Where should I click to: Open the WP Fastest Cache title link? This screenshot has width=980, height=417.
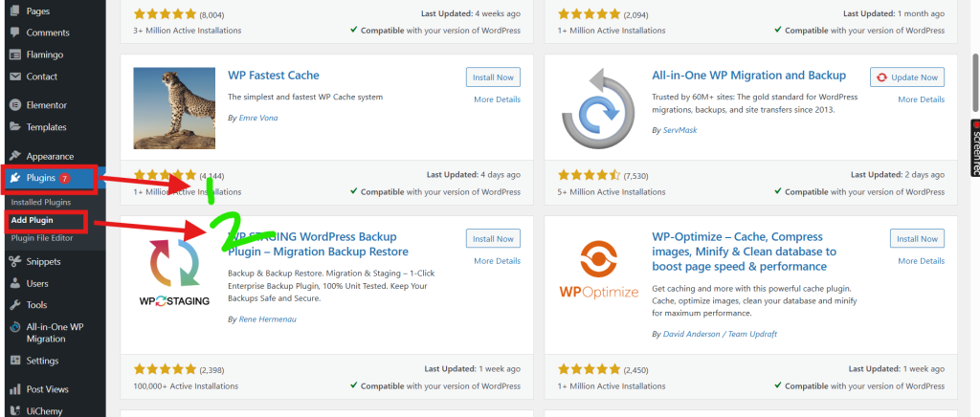coord(274,76)
